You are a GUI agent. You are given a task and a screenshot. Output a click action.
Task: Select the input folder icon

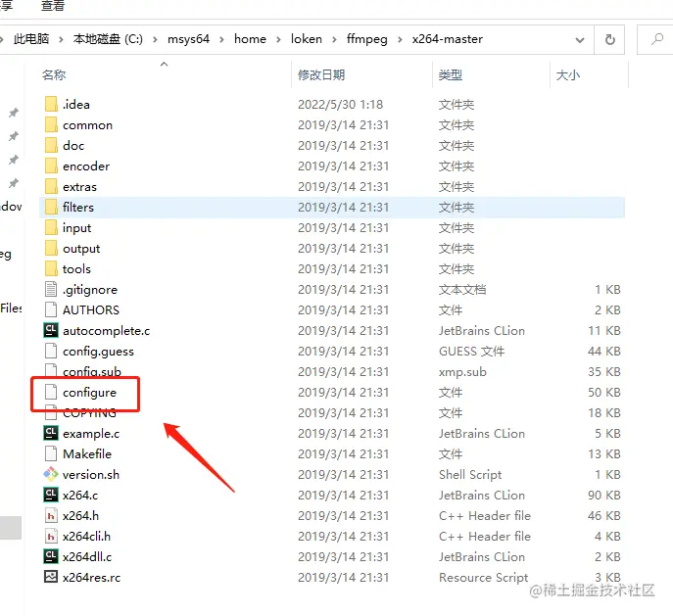click(51, 228)
